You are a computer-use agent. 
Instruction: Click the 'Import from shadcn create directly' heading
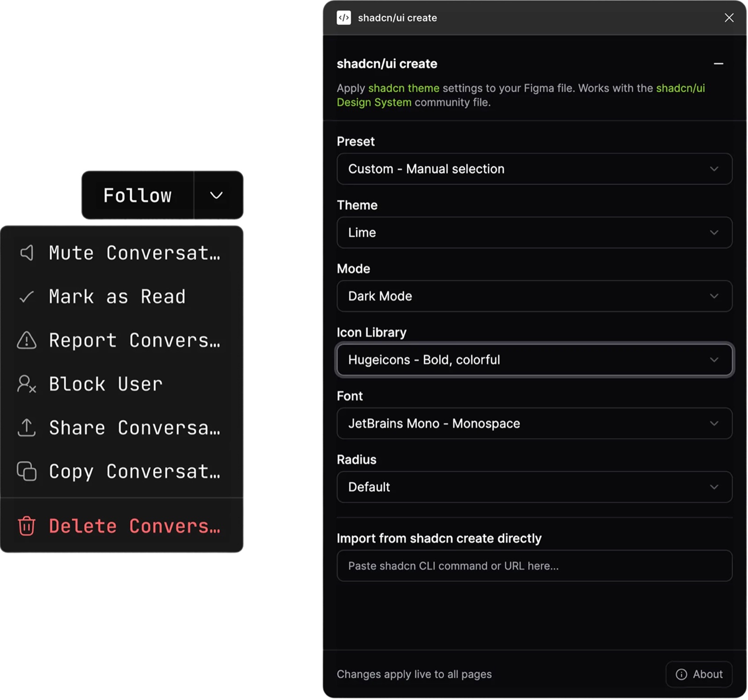[x=439, y=538]
